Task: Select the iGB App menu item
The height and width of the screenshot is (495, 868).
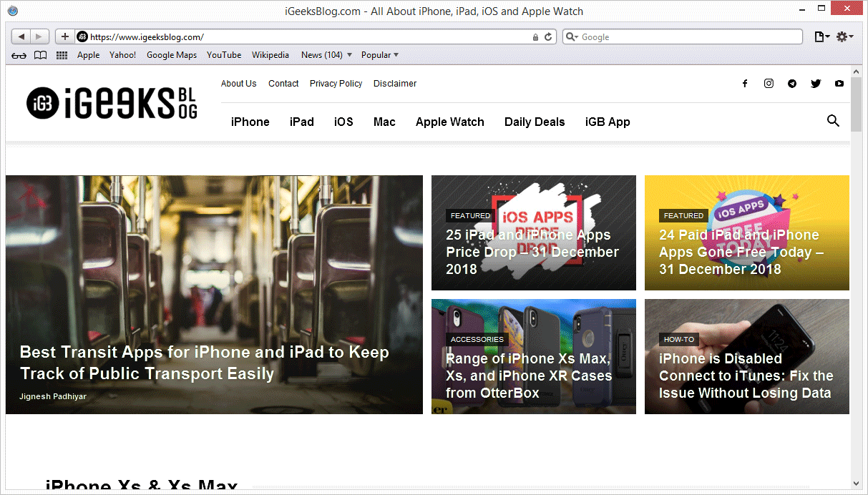Action: 608,122
